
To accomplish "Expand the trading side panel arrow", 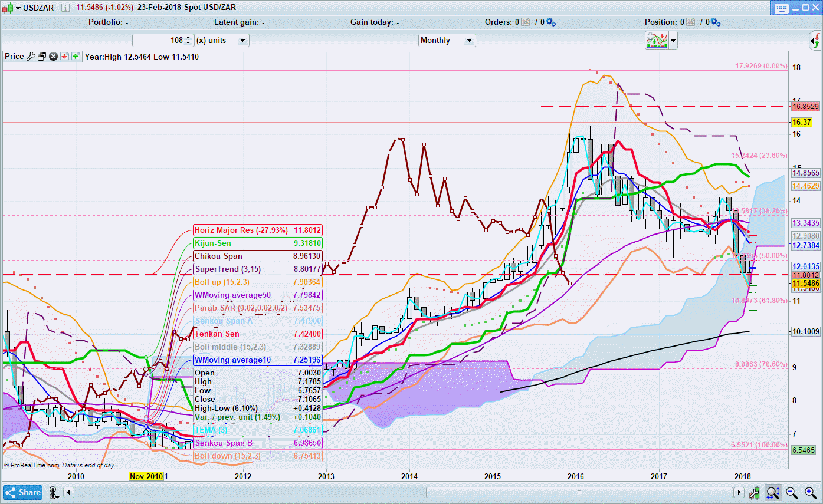I will 815,40.
